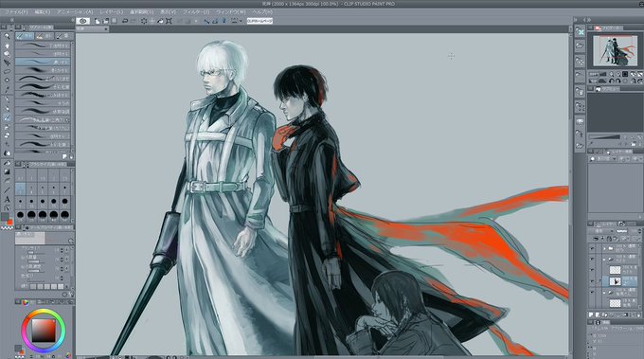Click the Fill icon in command bar
644x359 pixels.
(160, 21)
